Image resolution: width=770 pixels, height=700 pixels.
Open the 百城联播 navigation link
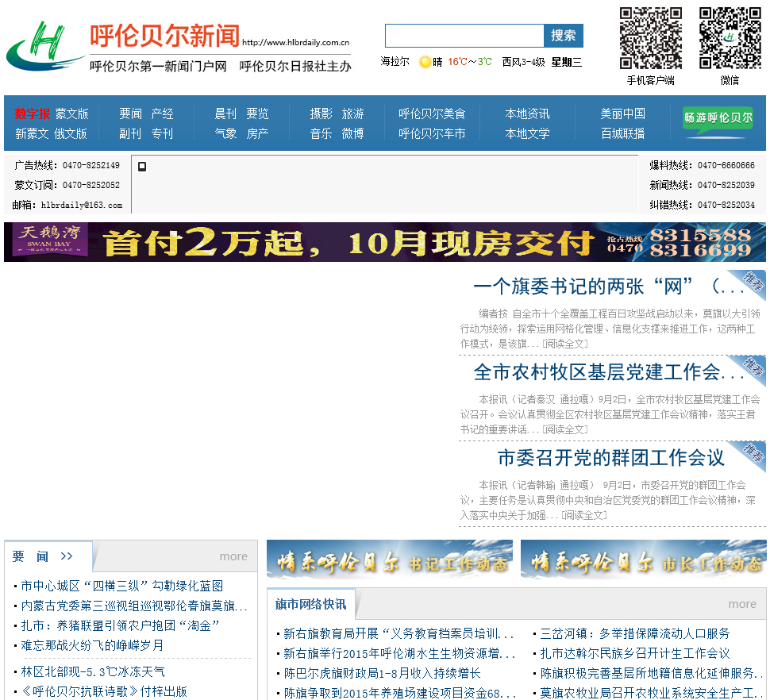622,133
